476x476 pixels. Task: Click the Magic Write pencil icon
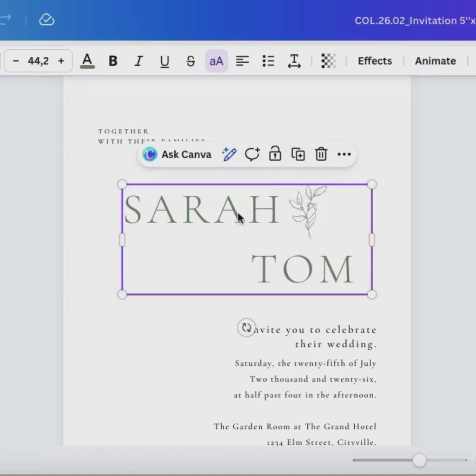pos(229,154)
